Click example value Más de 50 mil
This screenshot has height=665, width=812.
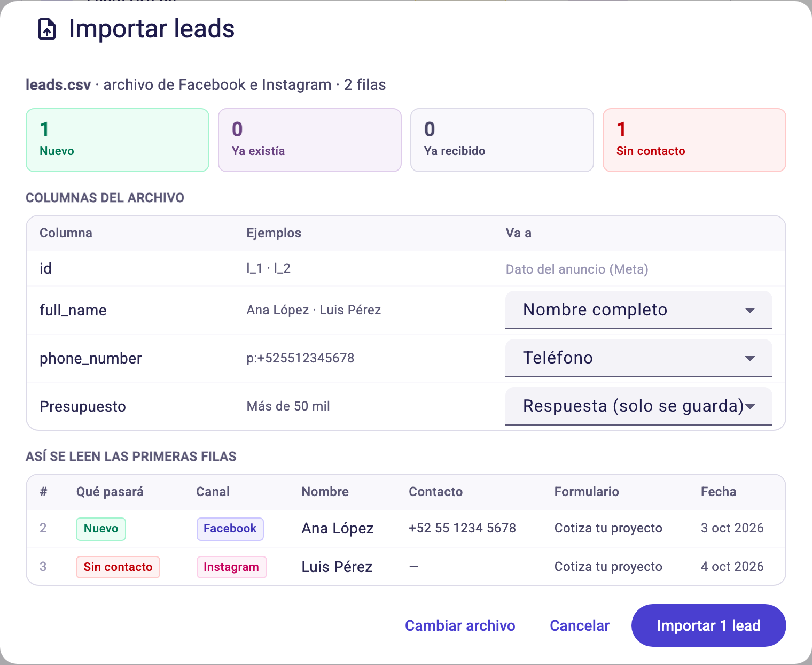288,406
